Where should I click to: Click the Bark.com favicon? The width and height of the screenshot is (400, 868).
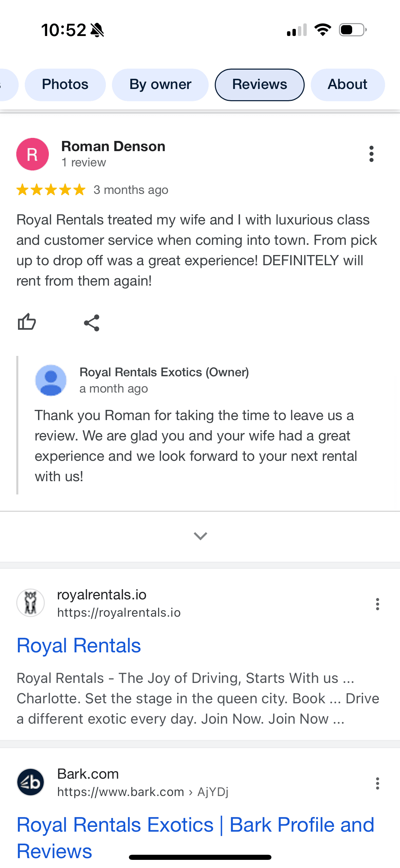pos(30,781)
